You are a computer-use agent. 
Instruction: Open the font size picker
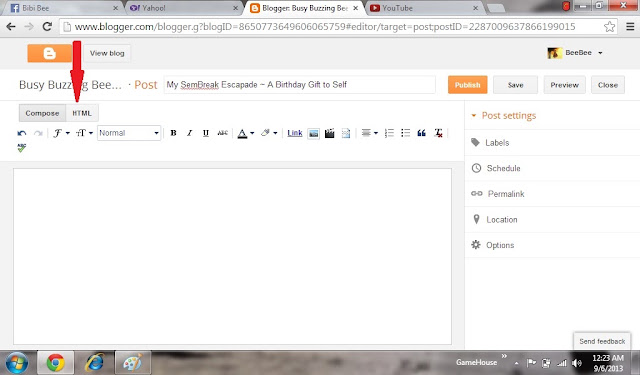tap(84, 133)
